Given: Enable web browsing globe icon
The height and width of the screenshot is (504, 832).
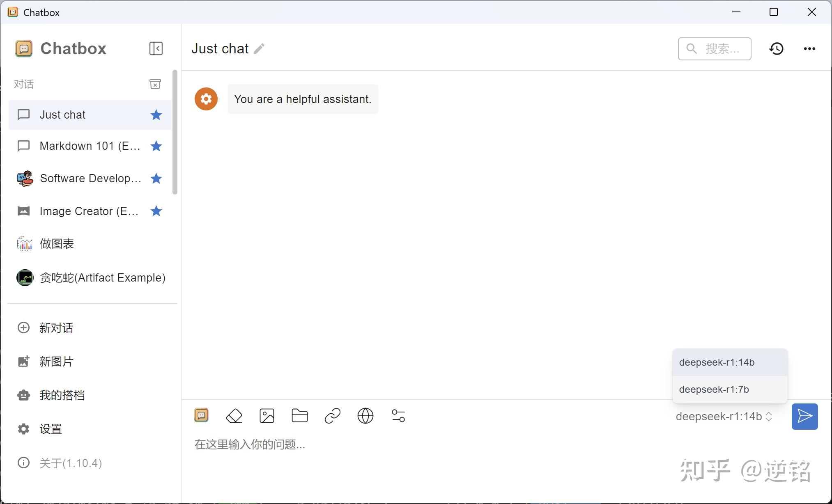Looking at the screenshot, I should 365,416.
